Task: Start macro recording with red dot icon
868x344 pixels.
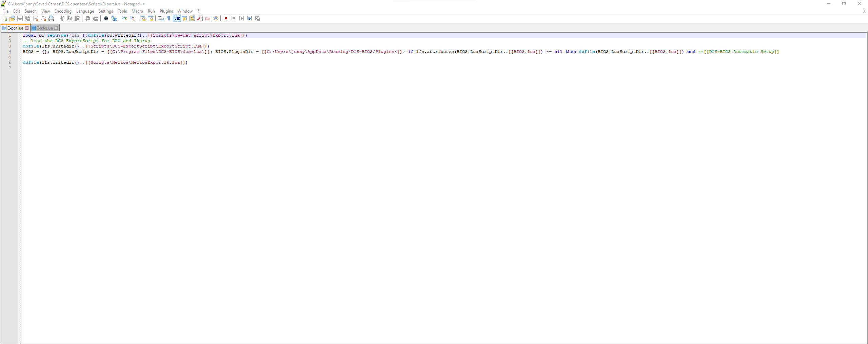Action: tap(226, 18)
